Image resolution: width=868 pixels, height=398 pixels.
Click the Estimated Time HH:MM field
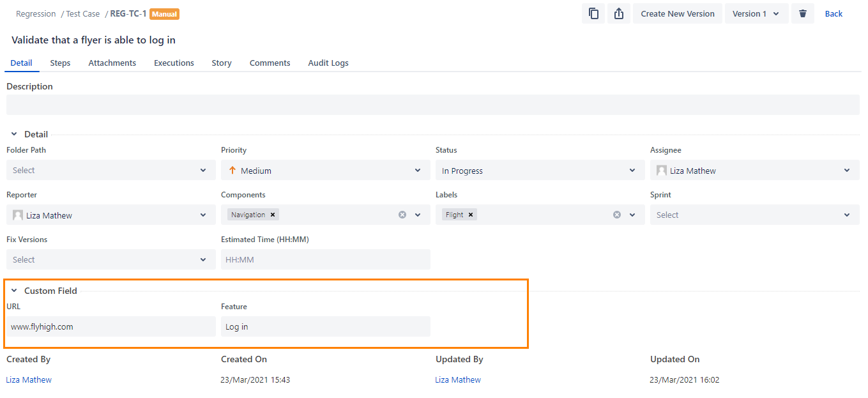(x=326, y=259)
